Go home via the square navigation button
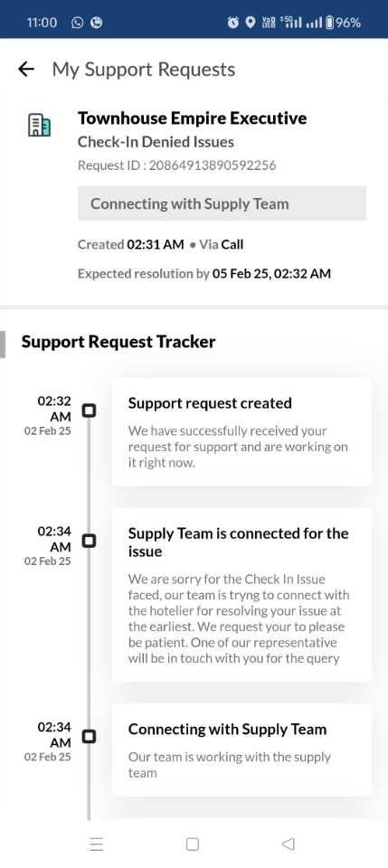Image resolution: width=388 pixels, height=868 pixels. click(x=193, y=844)
